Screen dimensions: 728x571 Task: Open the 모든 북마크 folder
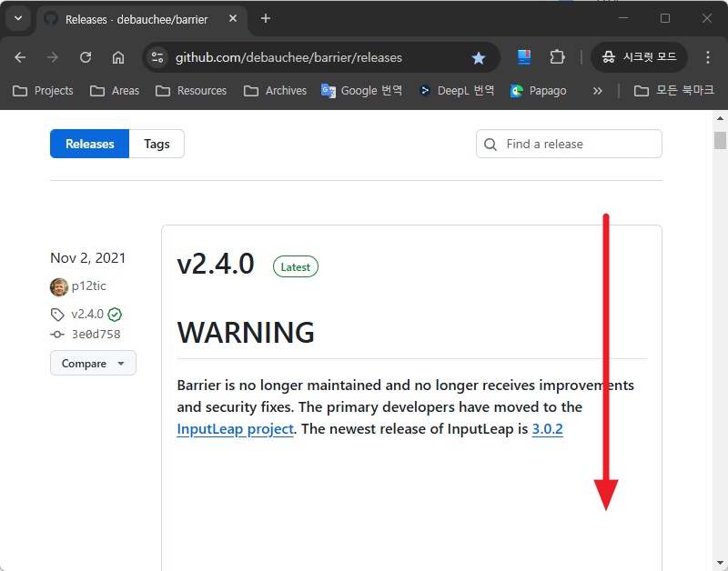pos(673,90)
